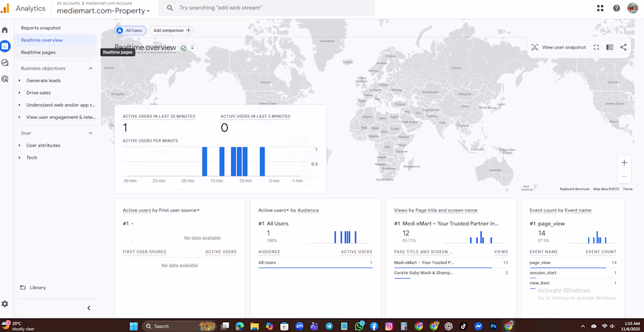Viewport: 644px width, 332px height.
Task: Open the Help question mark icon
Action: [x=616, y=8]
